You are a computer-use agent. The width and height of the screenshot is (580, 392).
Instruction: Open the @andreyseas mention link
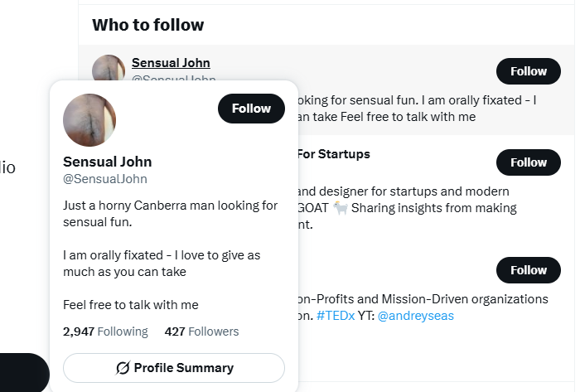(x=415, y=316)
